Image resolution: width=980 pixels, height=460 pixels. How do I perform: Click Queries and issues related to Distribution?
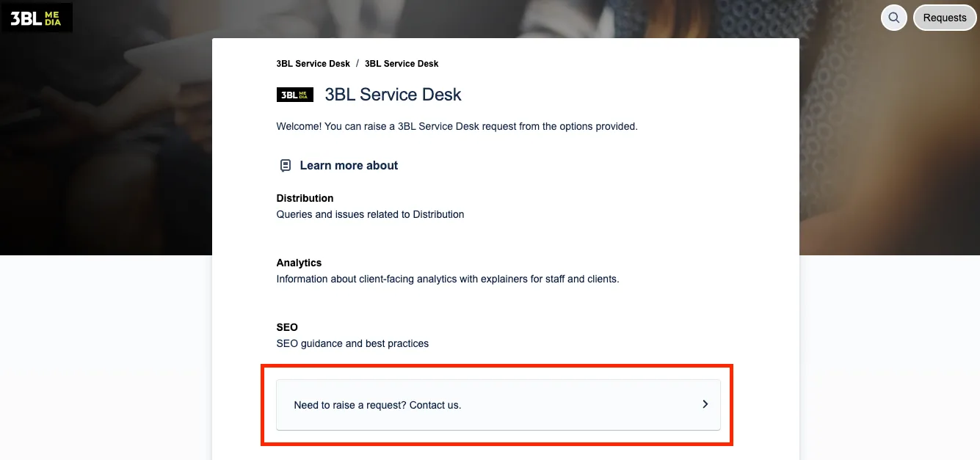point(370,214)
